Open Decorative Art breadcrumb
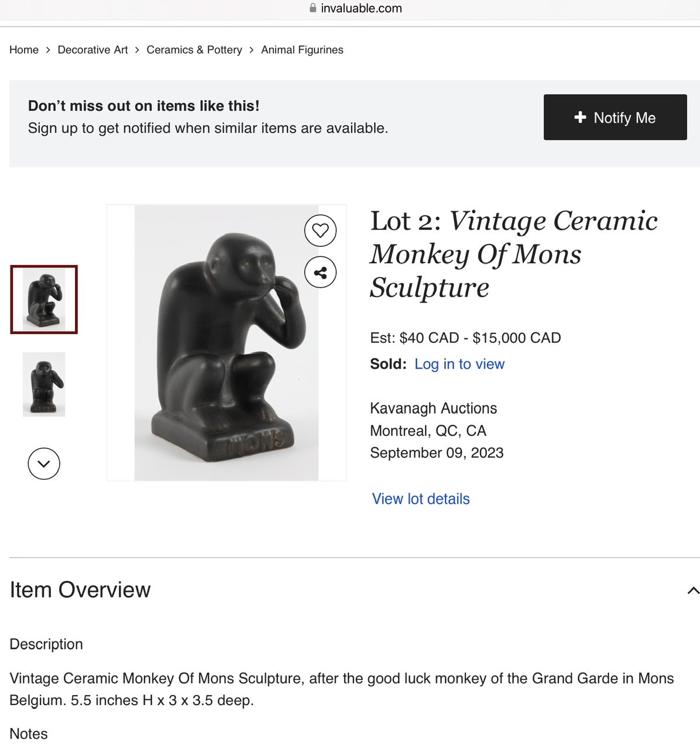The height and width of the screenshot is (749, 700). click(92, 50)
